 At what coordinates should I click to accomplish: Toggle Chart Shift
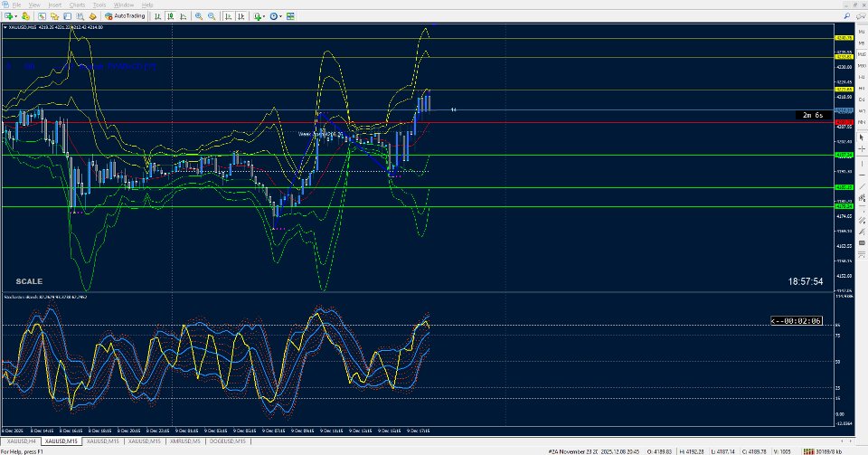241,16
